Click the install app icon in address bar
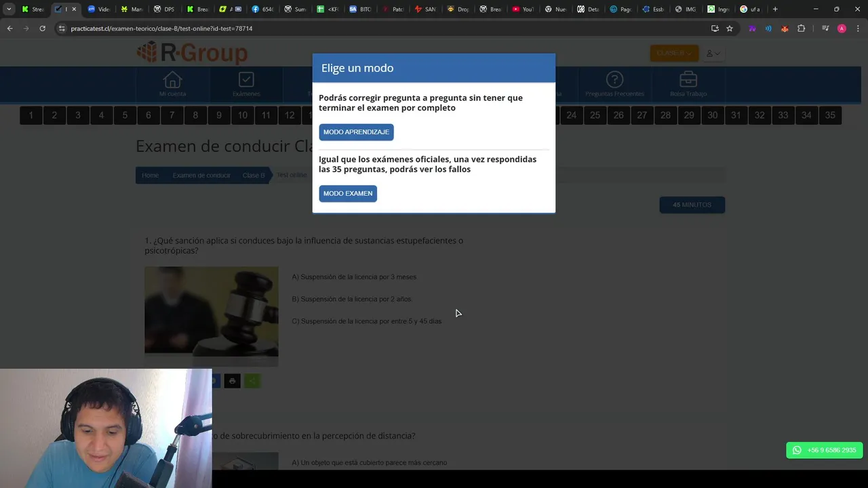The height and width of the screenshot is (488, 868). 715,28
